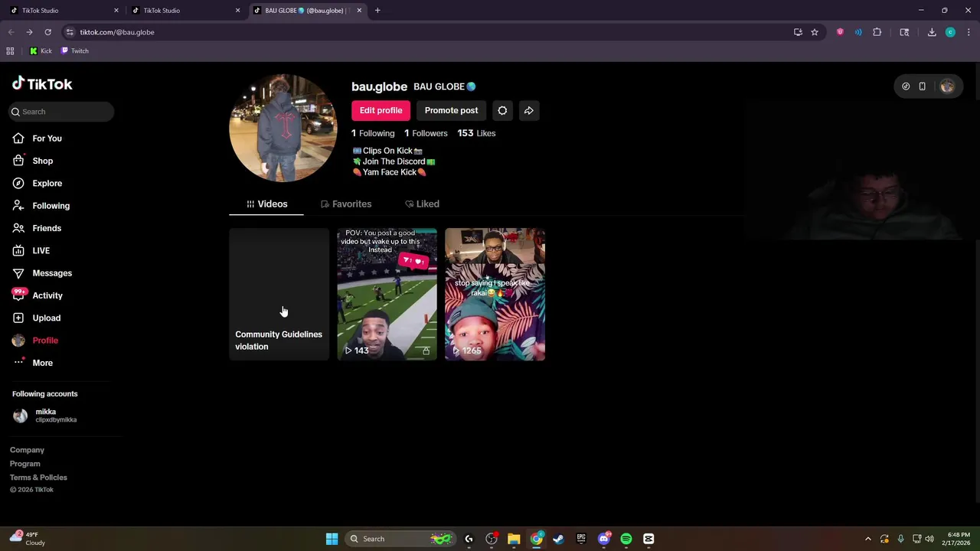Reload the page

pos(47,32)
